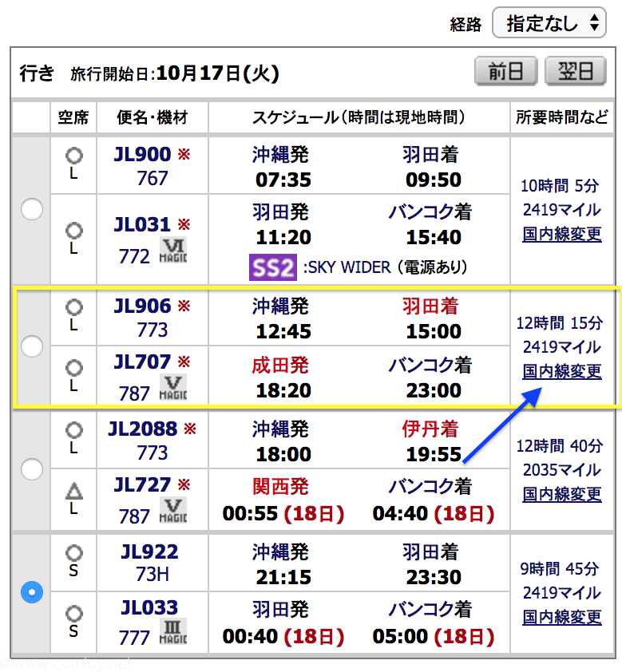This screenshot has width=622, height=672.
Task: Click flight number JL906
Action: coord(142,306)
